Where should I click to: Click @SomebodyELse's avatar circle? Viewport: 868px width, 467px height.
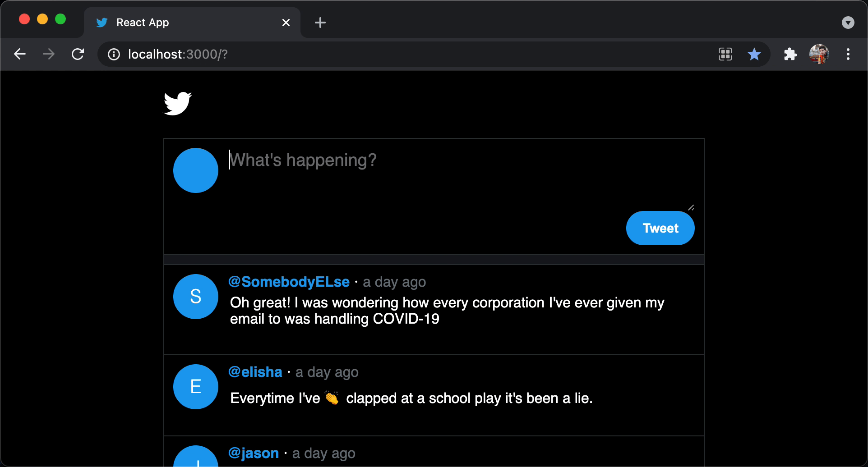(x=195, y=296)
